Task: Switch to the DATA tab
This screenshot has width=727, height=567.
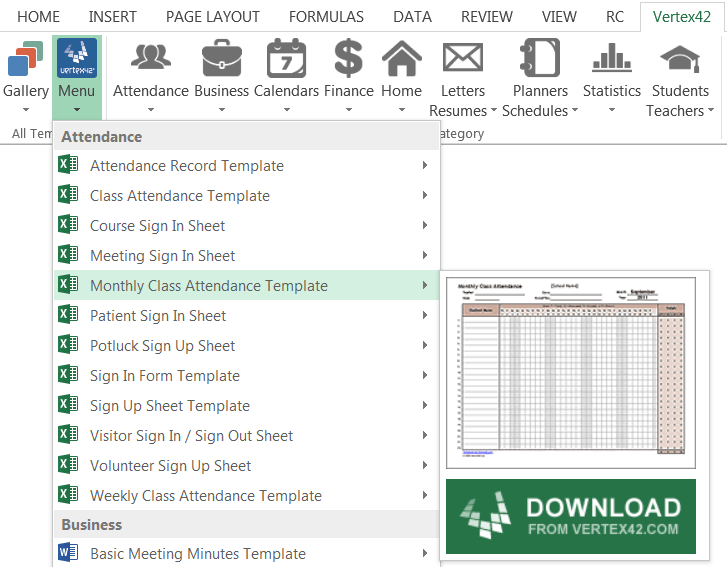Action: click(x=412, y=17)
